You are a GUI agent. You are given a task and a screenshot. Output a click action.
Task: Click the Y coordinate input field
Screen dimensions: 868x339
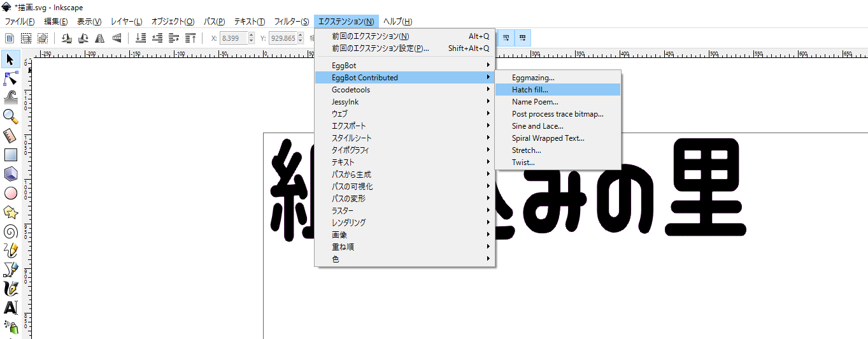point(283,38)
